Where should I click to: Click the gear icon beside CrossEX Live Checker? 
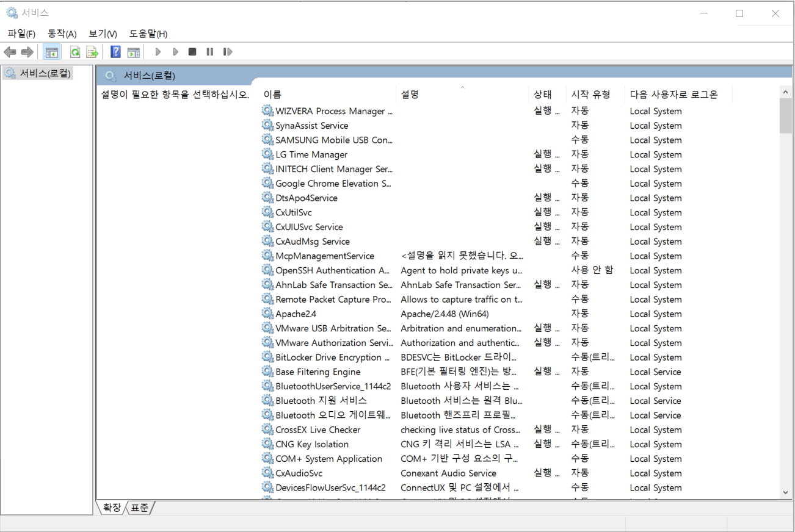[267, 430]
